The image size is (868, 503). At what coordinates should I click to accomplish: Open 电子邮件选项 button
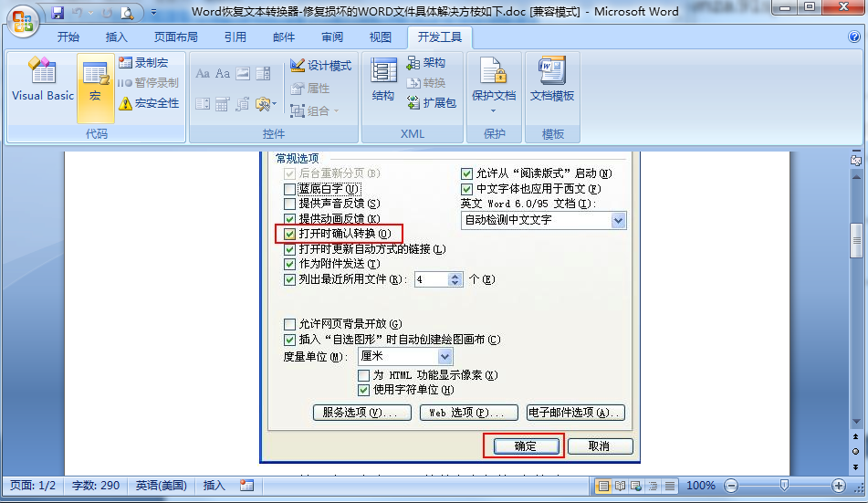tap(576, 413)
